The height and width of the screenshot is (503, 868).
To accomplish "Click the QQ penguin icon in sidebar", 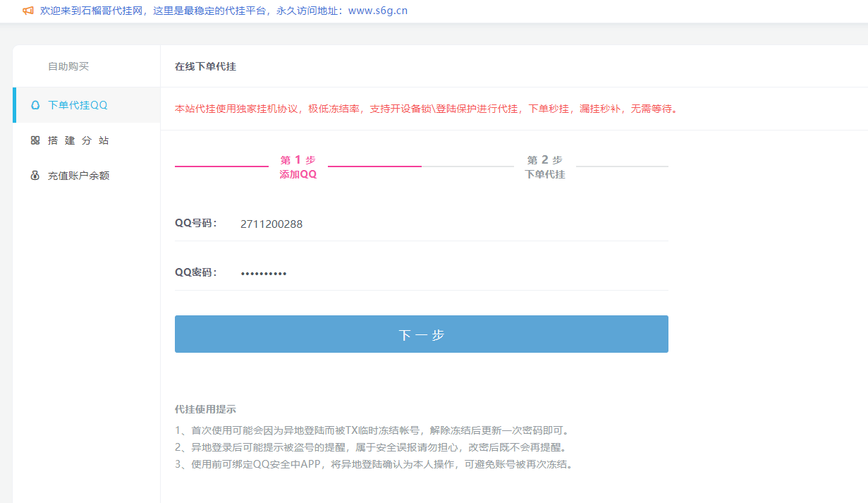I will pos(35,105).
